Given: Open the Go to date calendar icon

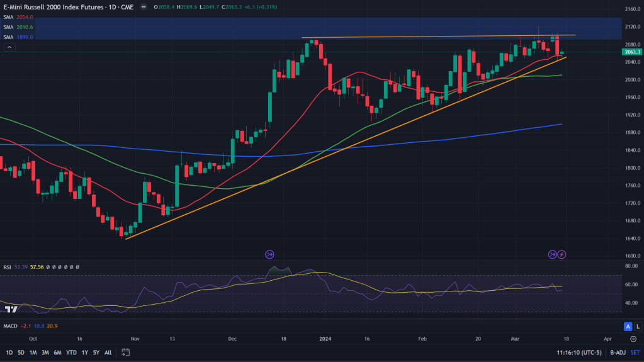Looking at the screenshot, I should point(126,352).
